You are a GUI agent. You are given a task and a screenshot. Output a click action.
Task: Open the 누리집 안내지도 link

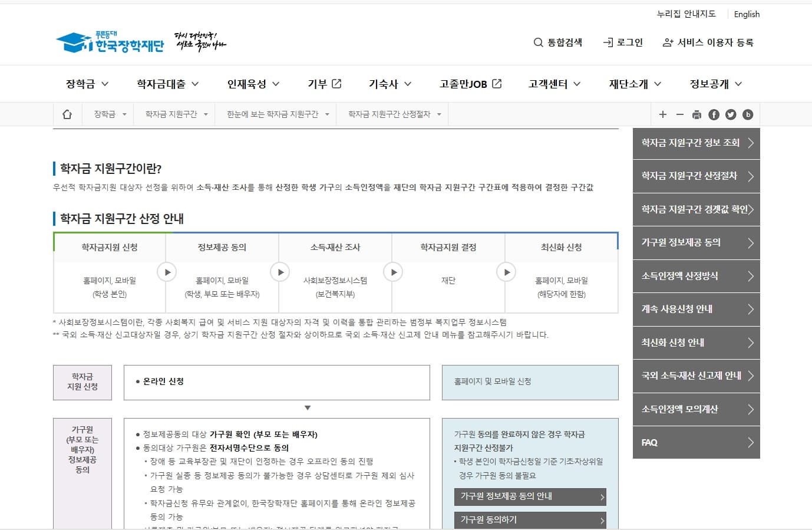pos(685,14)
